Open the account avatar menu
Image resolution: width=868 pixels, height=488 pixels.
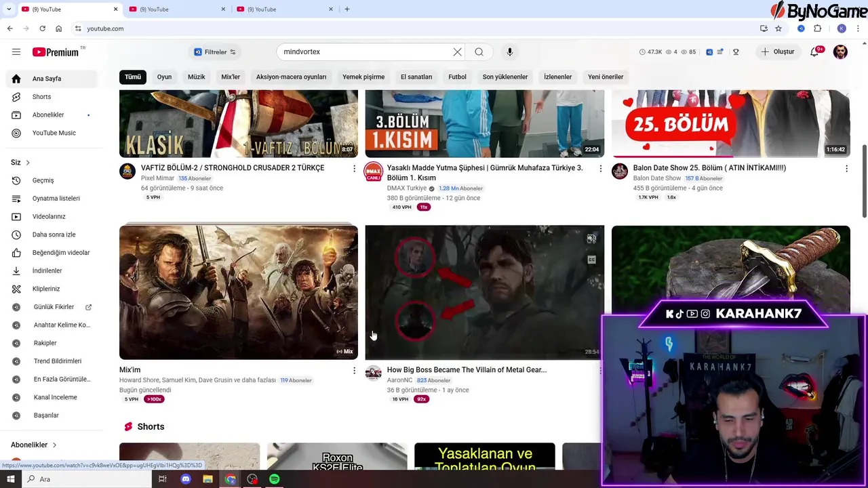pyautogui.click(x=840, y=52)
